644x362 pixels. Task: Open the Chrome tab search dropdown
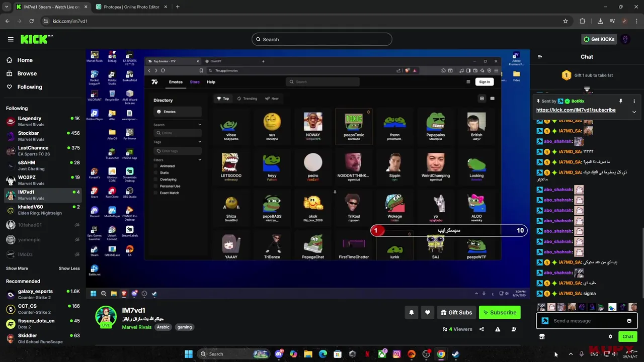[x=6, y=7]
